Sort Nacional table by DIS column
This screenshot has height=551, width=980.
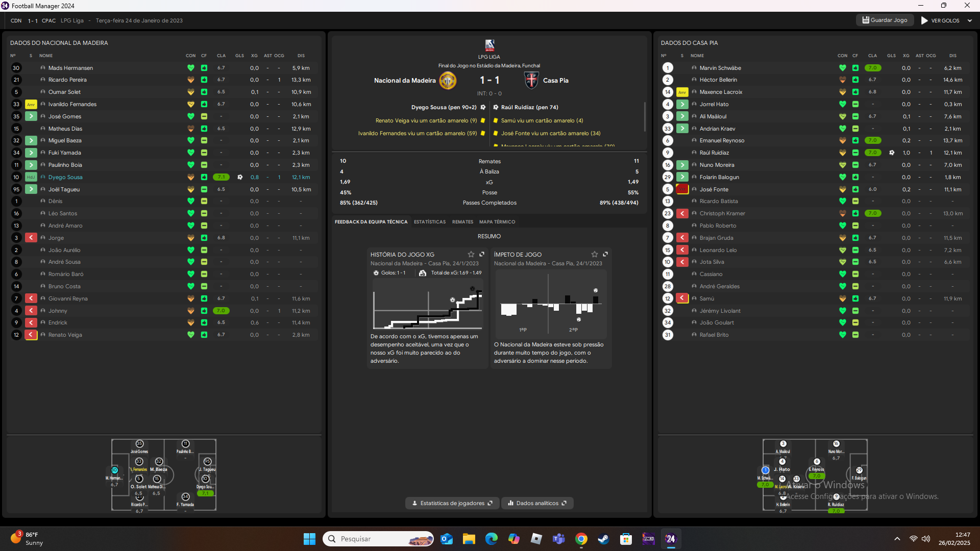(x=301, y=56)
